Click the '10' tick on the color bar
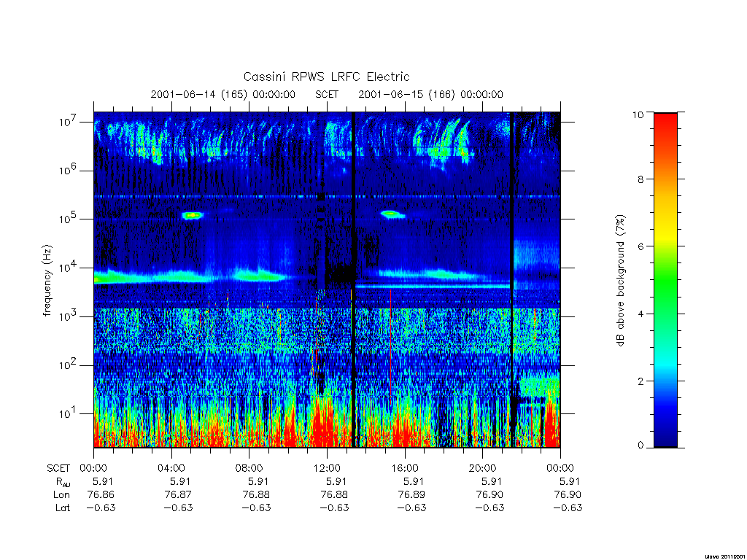747x560 pixels. click(x=638, y=114)
